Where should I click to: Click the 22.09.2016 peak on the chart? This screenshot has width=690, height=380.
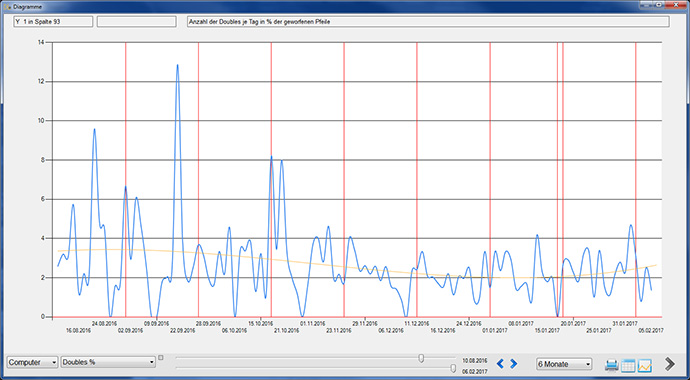click(177, 65)
